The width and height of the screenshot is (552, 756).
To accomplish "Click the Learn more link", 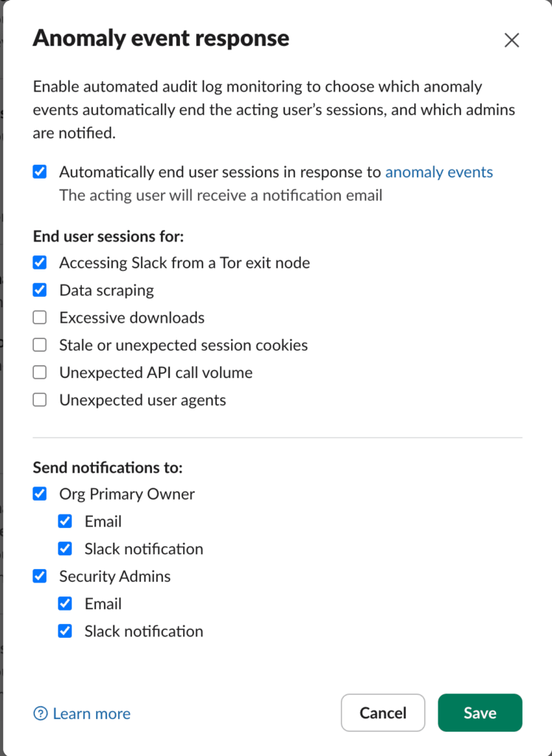I will 90,713.
